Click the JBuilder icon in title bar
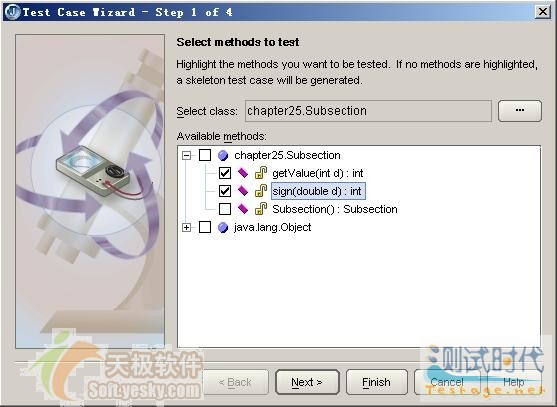The width and height of the screenshot is (557, 407). click(13, 12)
